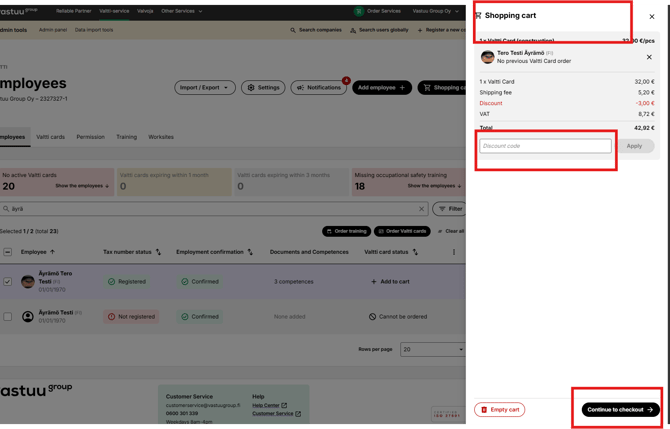Click avatar of Äyrämö Tero Testi row
The width and height of the screenshot is (670, 429).
[28, 282]
